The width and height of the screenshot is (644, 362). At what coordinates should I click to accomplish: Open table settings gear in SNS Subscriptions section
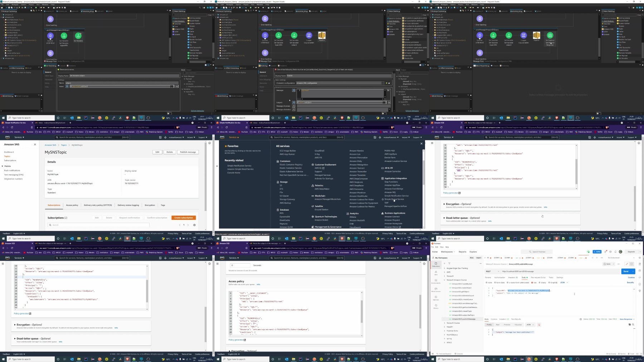pos(194,225)
